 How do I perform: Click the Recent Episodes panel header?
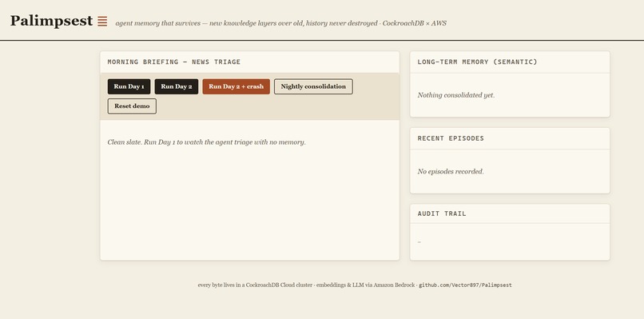point(451,138)
